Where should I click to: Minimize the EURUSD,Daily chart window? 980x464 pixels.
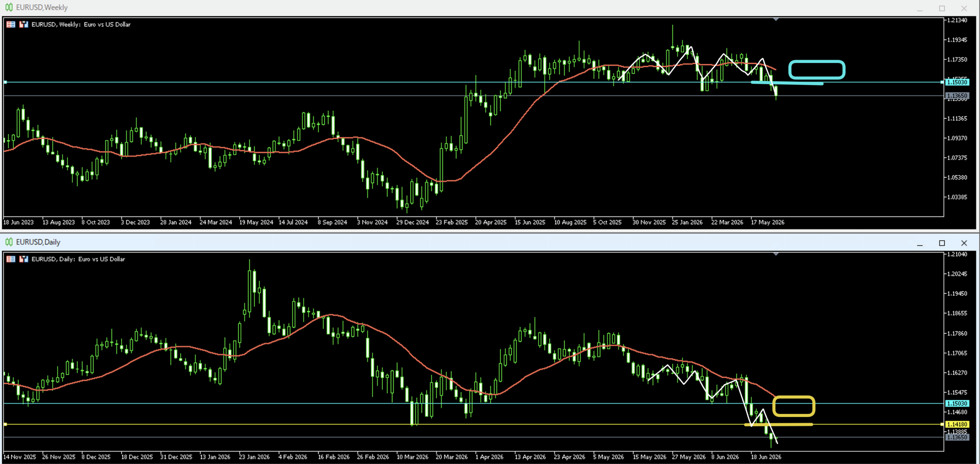pos(920,243)
